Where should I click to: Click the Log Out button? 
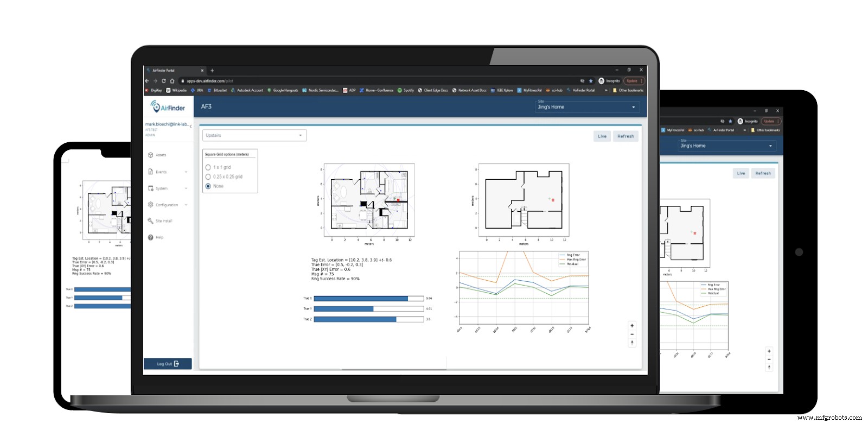tap(168, 364)
